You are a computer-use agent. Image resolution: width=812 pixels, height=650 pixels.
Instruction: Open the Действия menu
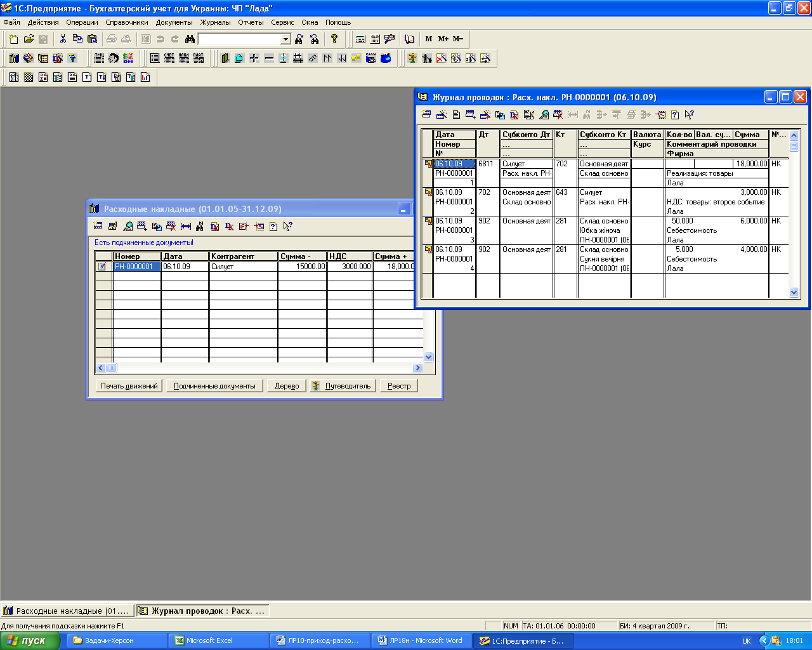(43, 22)
